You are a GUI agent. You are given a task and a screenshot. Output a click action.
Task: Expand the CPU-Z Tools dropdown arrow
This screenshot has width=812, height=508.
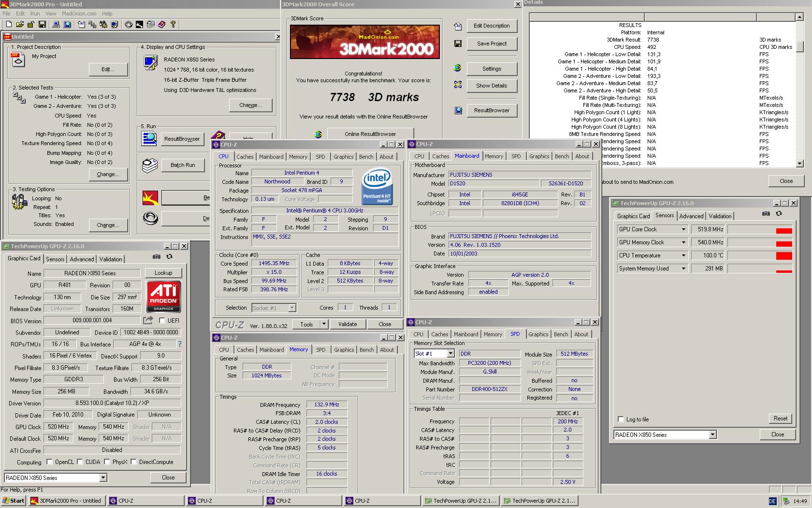coord(324,324)
